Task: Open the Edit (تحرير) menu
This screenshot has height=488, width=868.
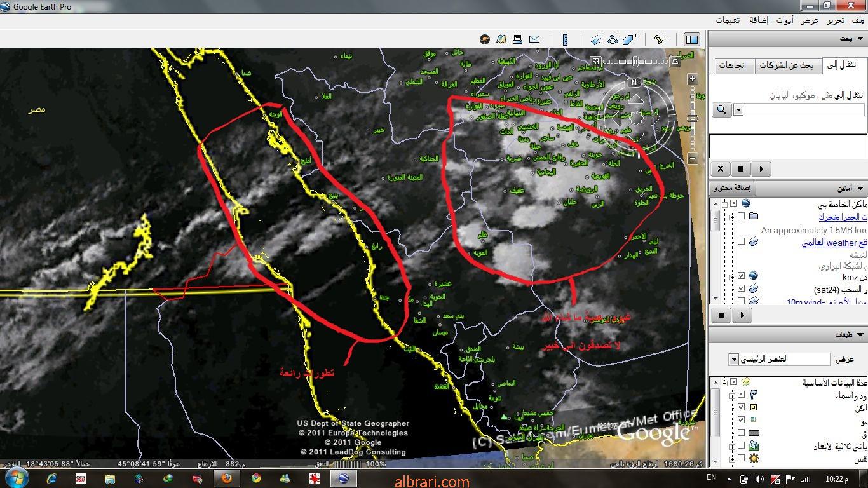Action: (835, 20)
